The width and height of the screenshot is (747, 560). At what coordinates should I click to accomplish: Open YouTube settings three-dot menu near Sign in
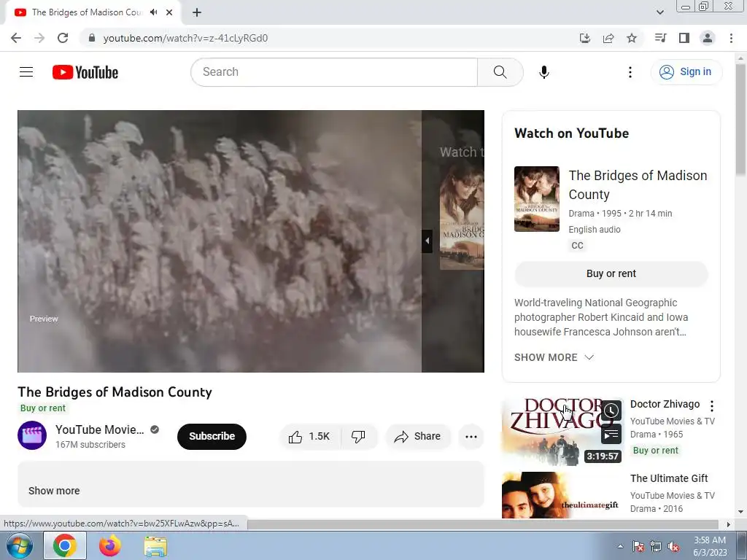630,72
